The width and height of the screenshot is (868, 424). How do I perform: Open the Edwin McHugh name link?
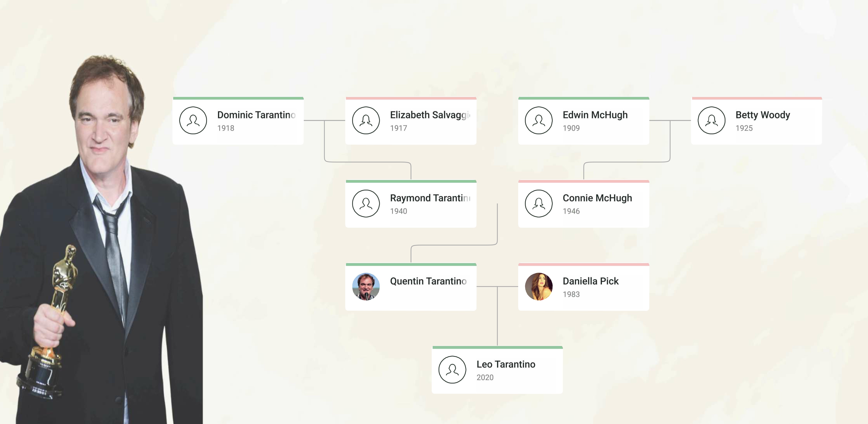[x=595, y=115]
